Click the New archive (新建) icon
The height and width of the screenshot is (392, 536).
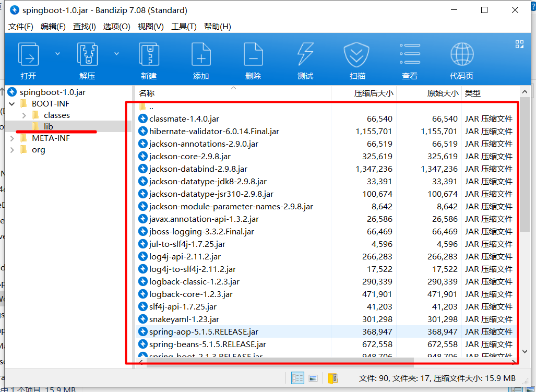point(149,54)
